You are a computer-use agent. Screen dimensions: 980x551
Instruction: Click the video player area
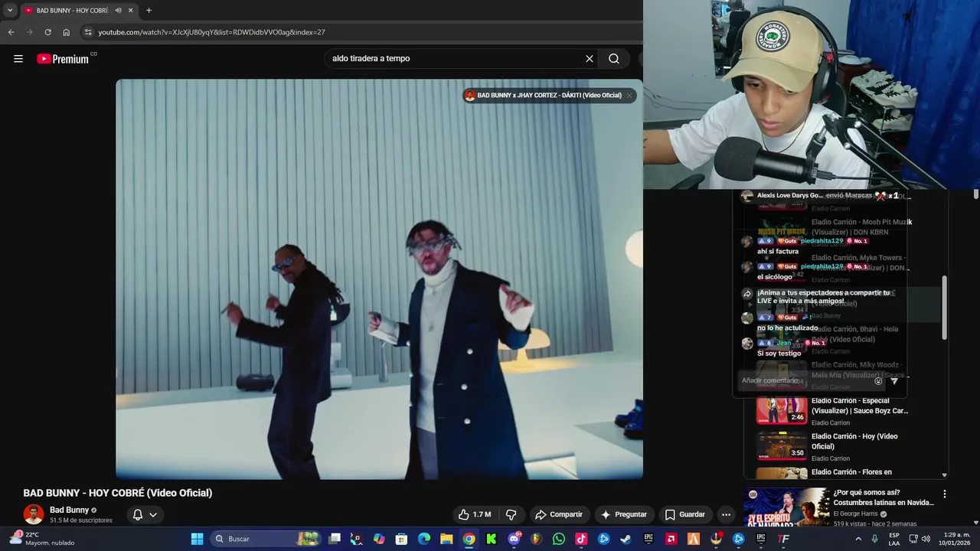379,279
